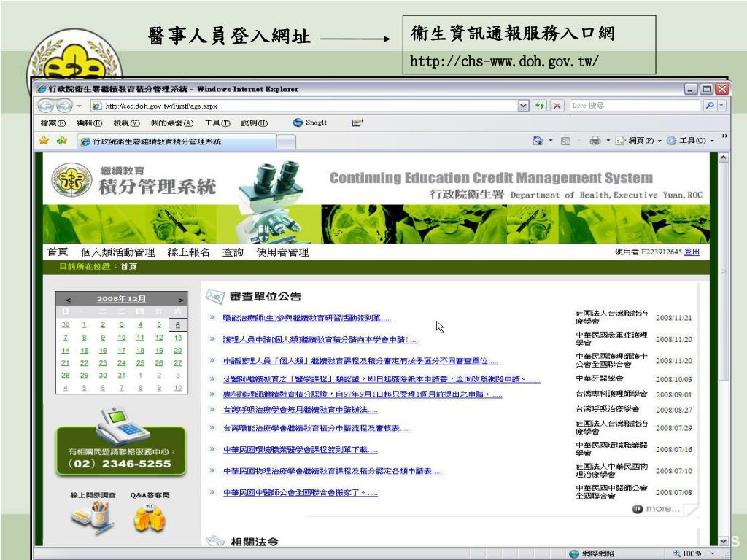Open 個人類活動管理 navigation item

pyautogui.click(x=117, y=252)
